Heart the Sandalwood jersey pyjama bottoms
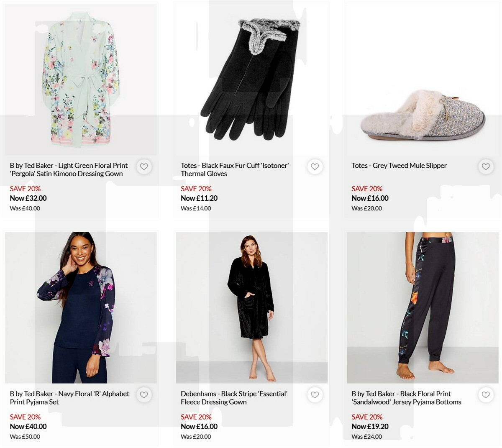 [485, 394]
